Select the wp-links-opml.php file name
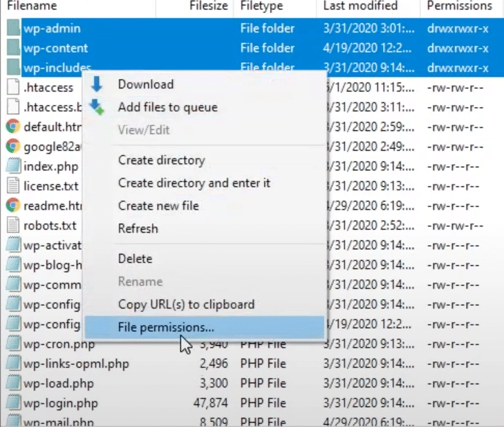 76,363
